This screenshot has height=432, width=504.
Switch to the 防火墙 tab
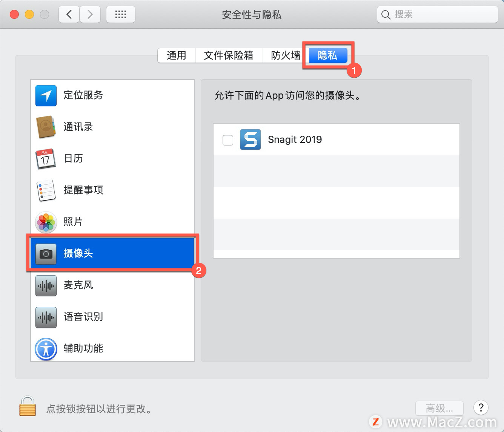point(286,55)
